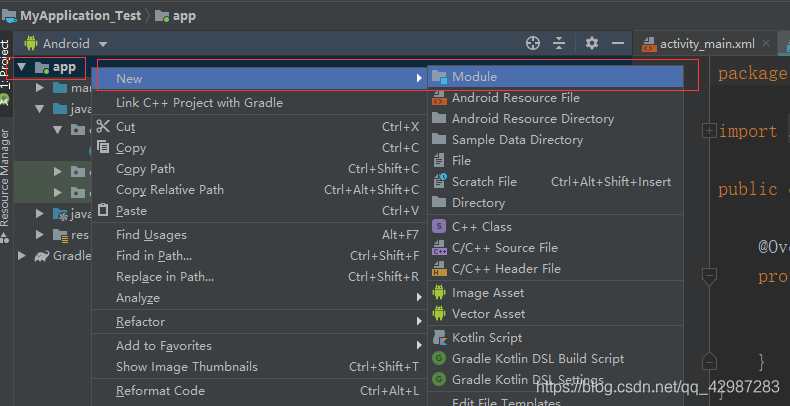Create a new C++ Class
This screenshot has height=406, width=790.
tap(555, 227)
